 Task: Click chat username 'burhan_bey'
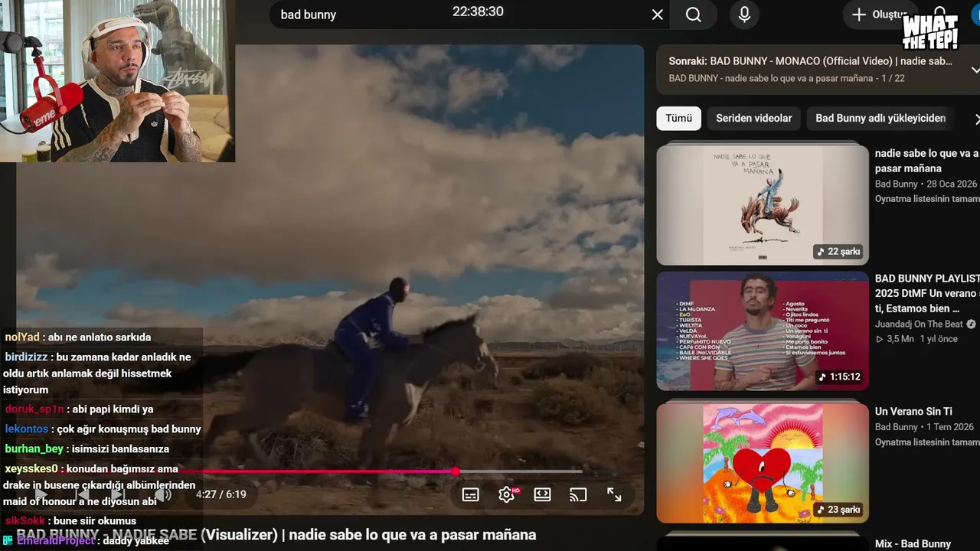(x=34, y=448)
